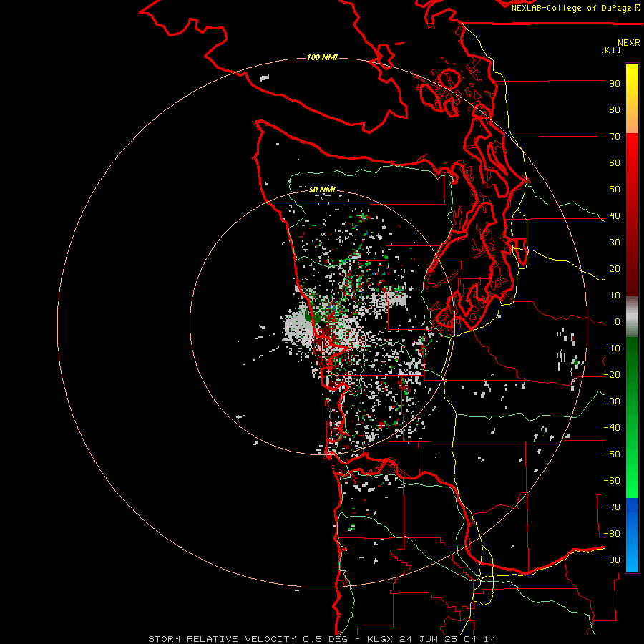
Task: Select the 50 NMI range ring label
Action: 322,190
